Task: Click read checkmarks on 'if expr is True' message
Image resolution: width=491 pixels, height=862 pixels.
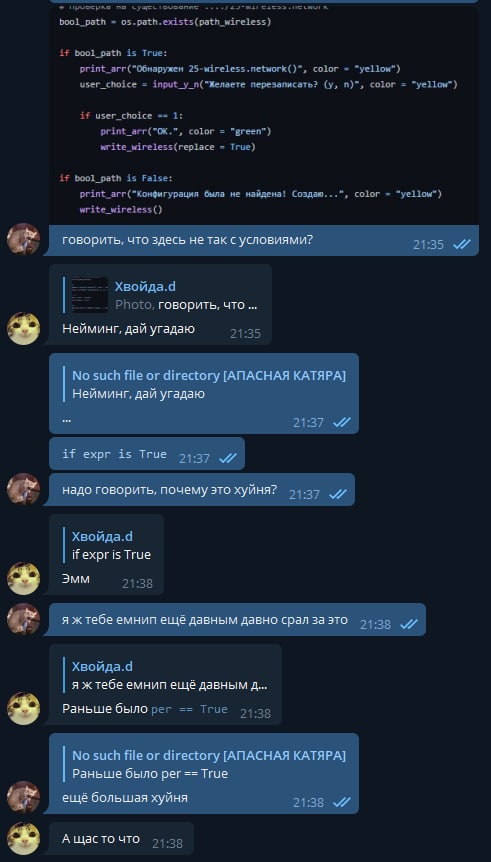Action: click(228, 458)
